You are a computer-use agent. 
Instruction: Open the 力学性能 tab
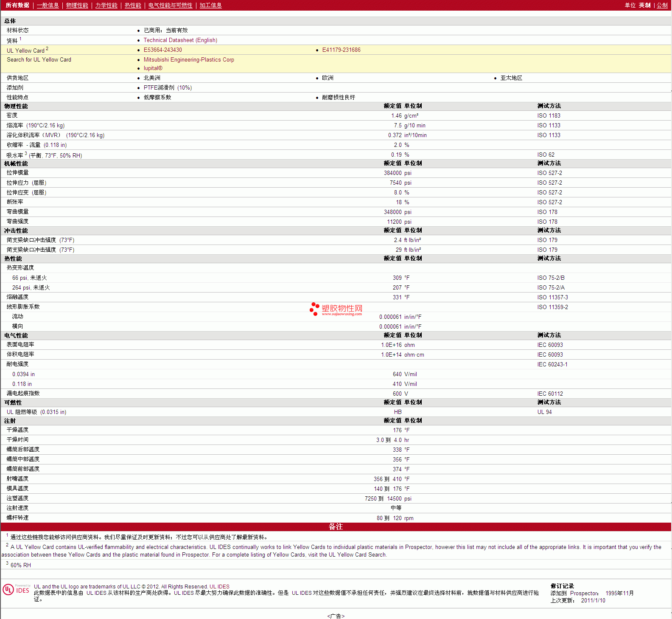pos(106,5)
